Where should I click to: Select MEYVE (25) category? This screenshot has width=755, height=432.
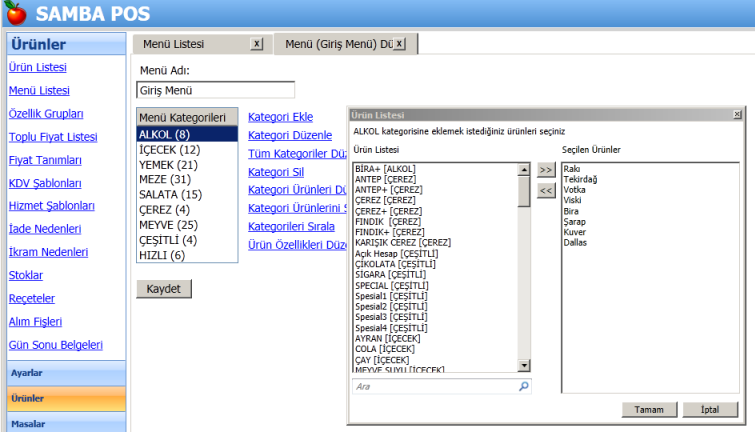pyautogui.click(x=187, y=225)
